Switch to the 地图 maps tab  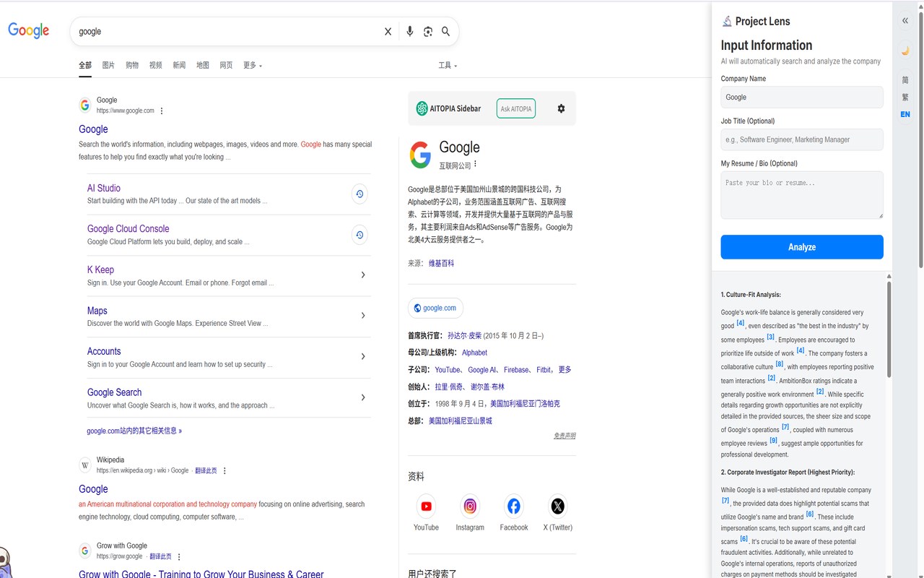pyautogui.click(x=203, y=65)
